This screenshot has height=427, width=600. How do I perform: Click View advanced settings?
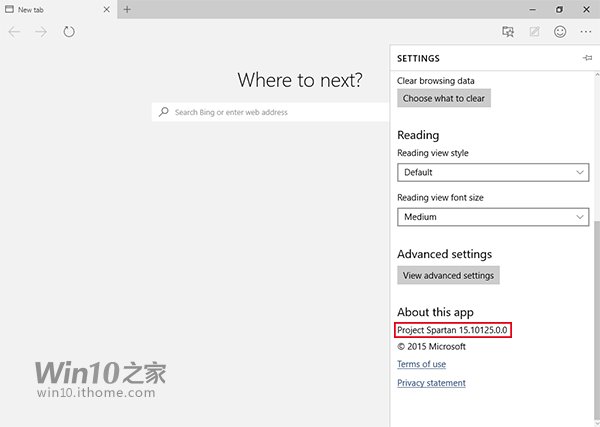[447, 275]
